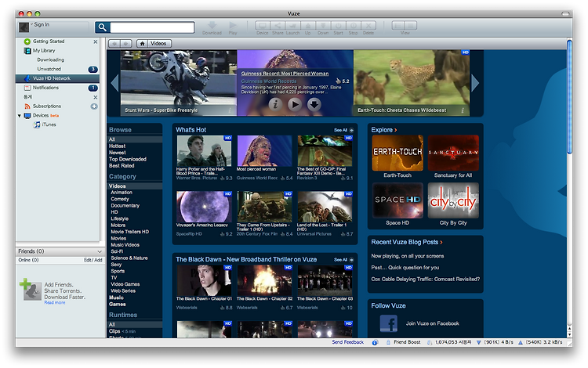Click the Edit/Add friends link
The height and width of the screenshot is (368, 588).
click(x=93, y=260)
